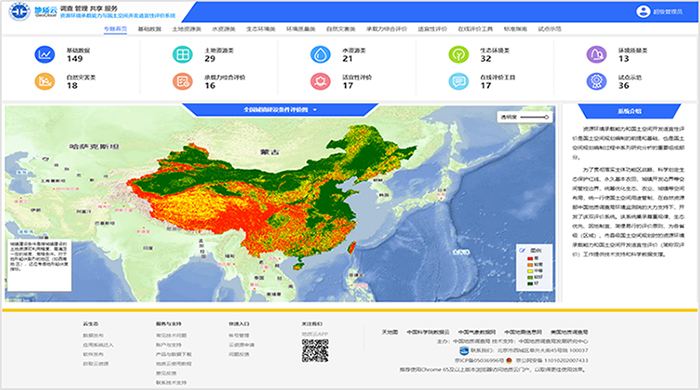
Task: Open the 试点示范 navigation tab
Action: point(550,29)
